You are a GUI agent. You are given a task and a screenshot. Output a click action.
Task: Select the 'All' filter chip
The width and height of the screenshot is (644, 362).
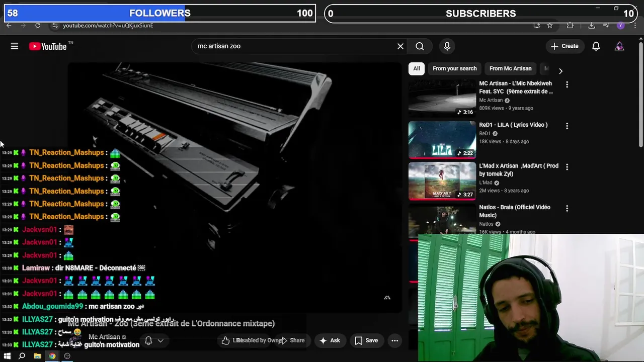click(417, 68)
